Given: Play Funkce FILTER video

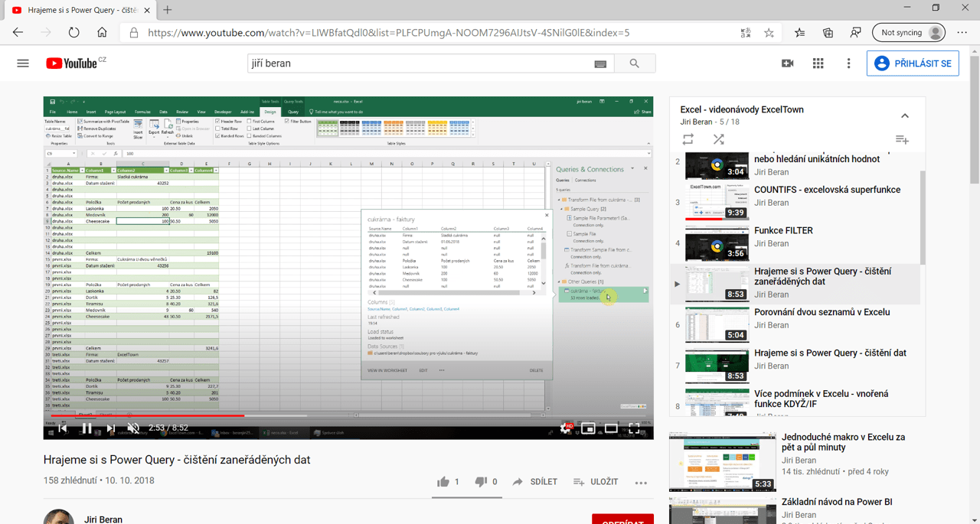Looking at the screenshot, I should tap(783, 230).
